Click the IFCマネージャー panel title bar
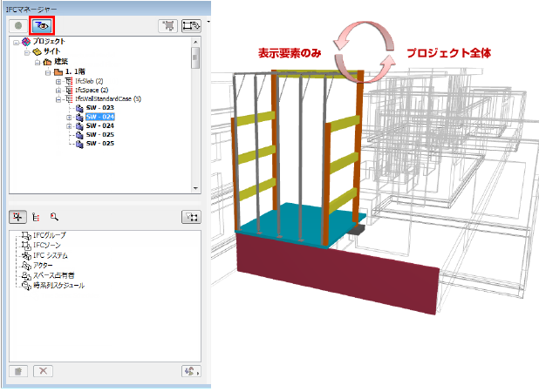This screenshot has height=392, width=539. [106, 8]
